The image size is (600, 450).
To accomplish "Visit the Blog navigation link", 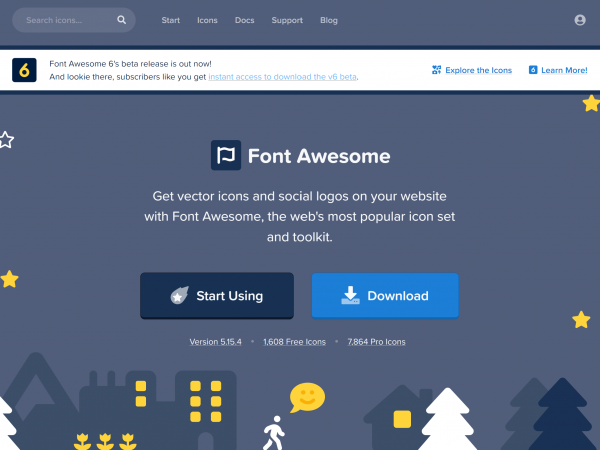I will pos(329,20).
